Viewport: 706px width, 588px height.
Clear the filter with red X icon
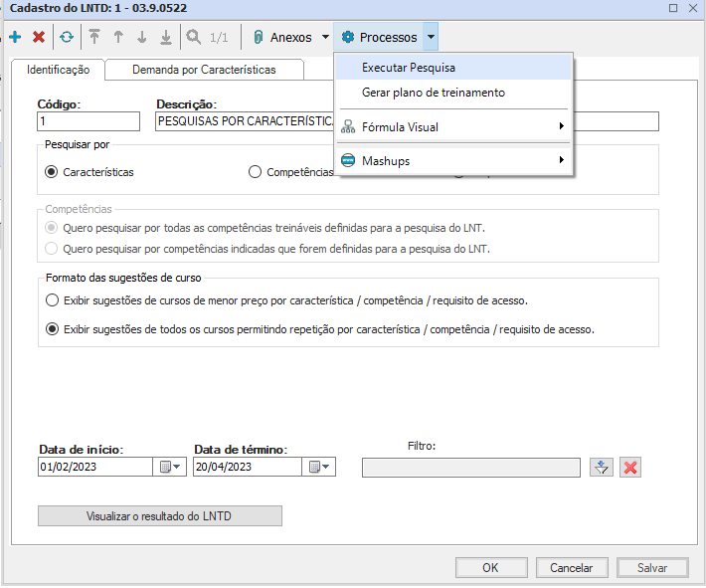[x=629, y=468]
